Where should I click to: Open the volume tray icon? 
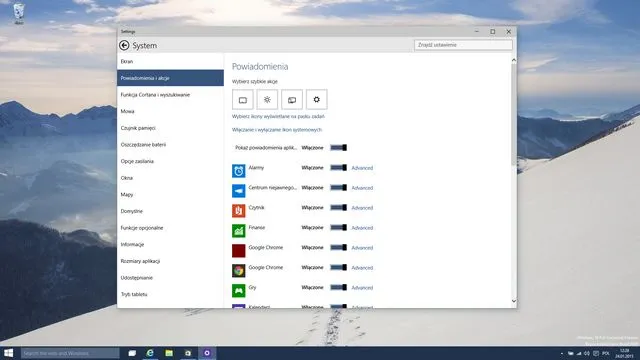point(587,353)
